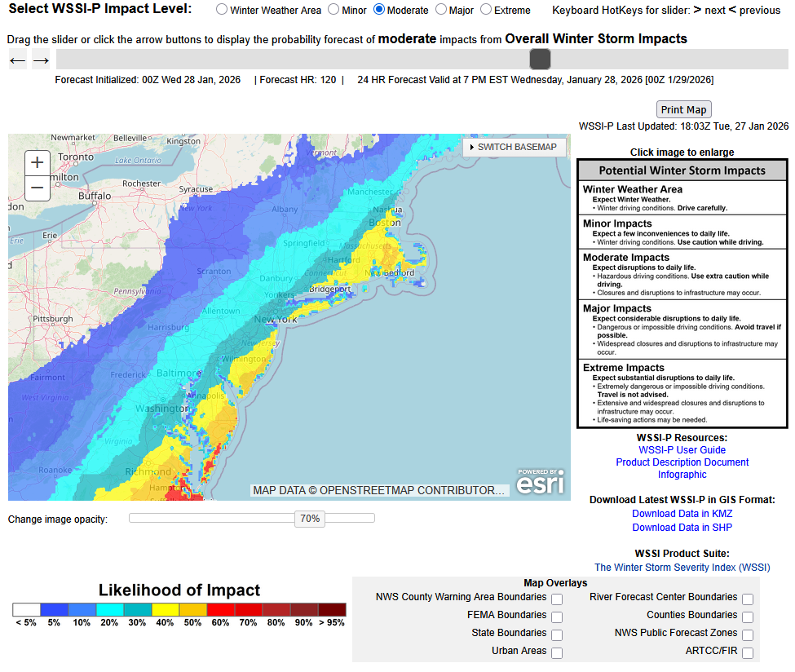Click the next forecast right arrow
The image size is (795, 672).
(41, 60)
